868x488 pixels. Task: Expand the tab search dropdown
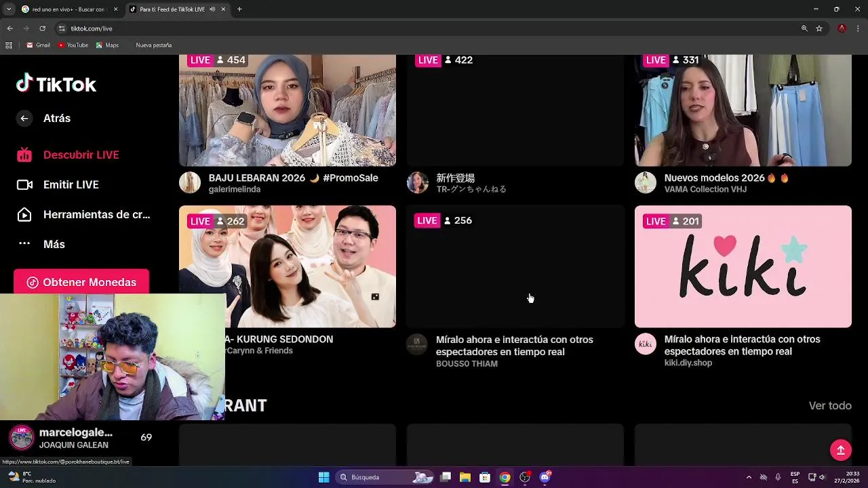pos(9,9)
